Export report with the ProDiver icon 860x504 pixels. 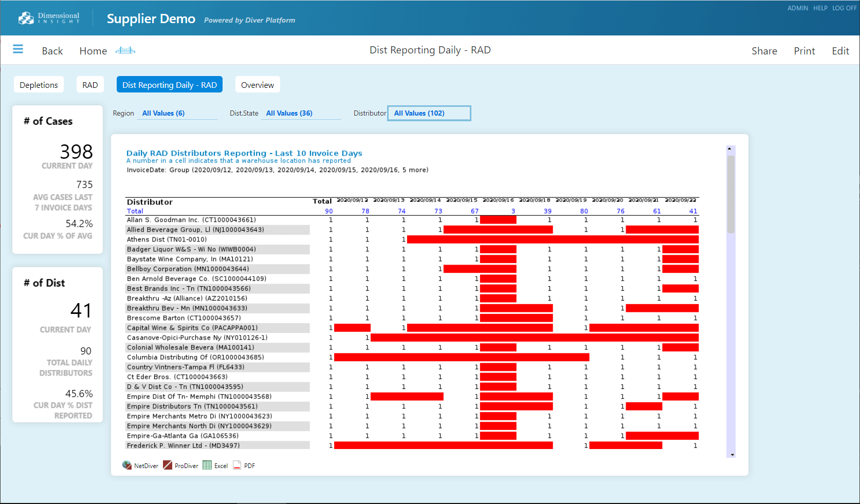coord(168,465)
